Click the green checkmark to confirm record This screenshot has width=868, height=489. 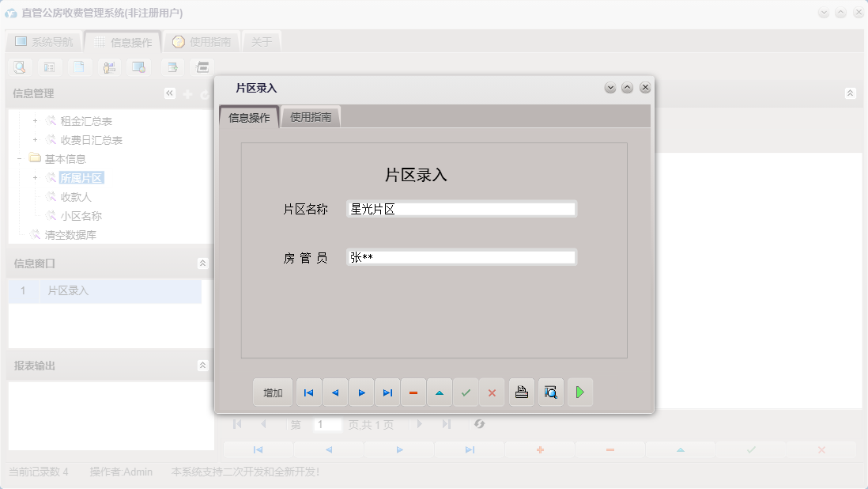(466, 392)
